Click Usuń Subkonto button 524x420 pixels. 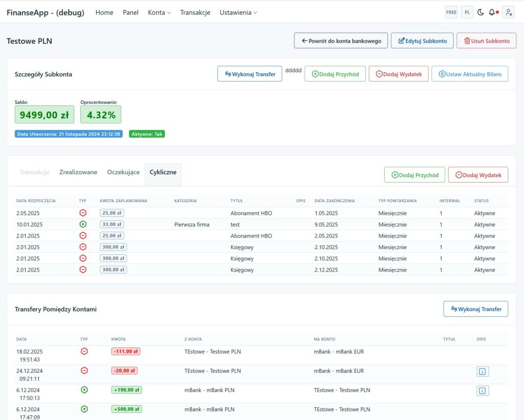point(486,41)
